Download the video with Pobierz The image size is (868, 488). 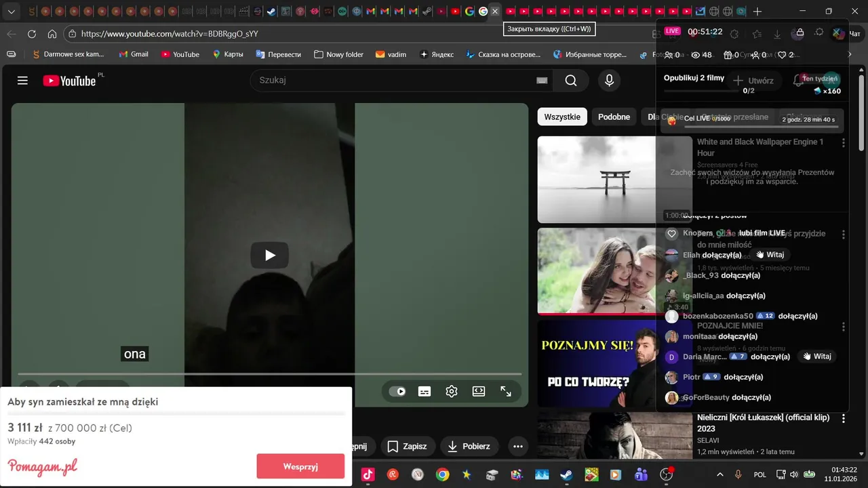click(469, 446)
